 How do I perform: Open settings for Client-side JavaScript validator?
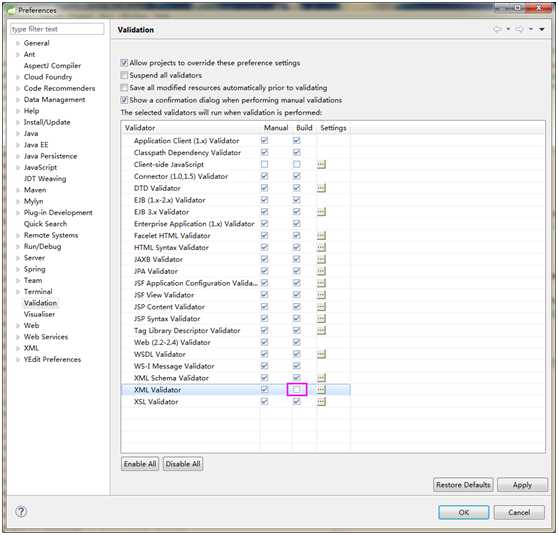pos(321,164)
